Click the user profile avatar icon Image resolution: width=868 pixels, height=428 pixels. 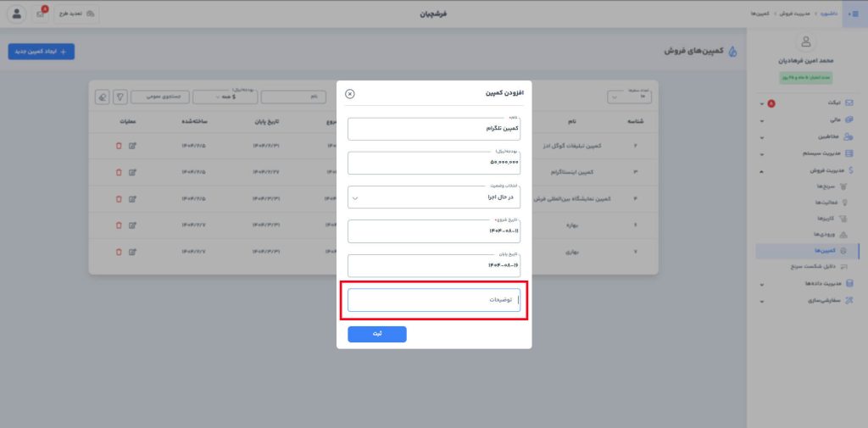coord(17,14)
